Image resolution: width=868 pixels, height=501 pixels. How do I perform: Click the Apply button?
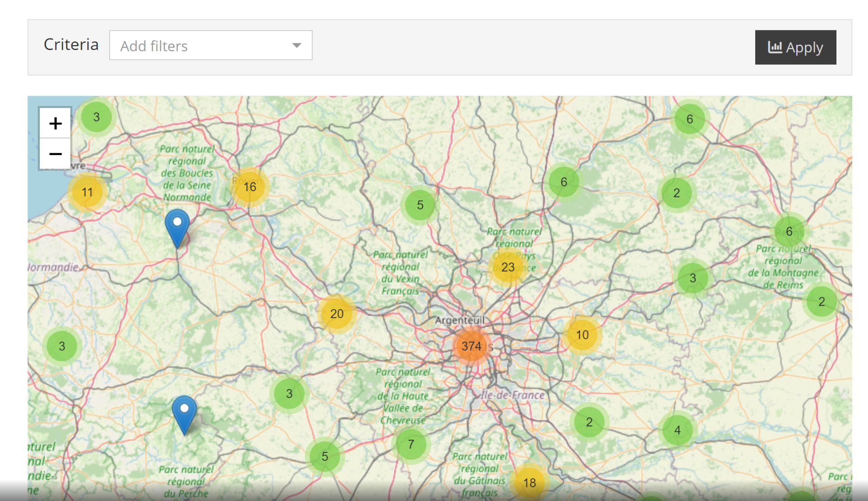point(795,47)
